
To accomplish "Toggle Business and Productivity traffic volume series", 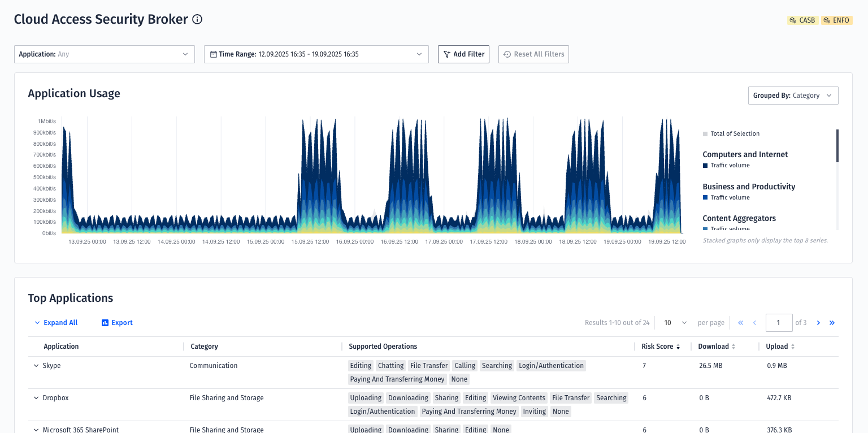I will coord(730,198).
